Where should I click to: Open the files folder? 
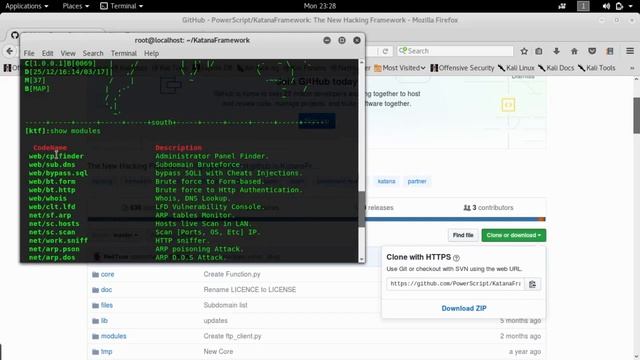[107, 305]
